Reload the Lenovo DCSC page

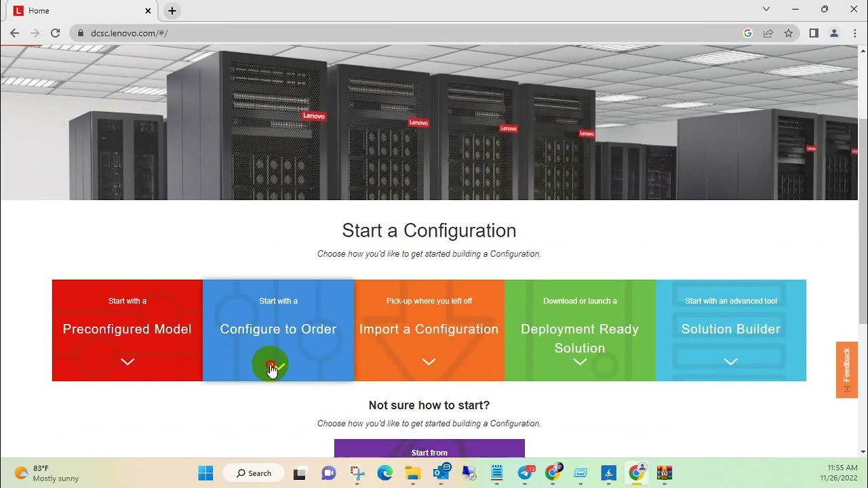pyautogui.click(x=56, y=33)
